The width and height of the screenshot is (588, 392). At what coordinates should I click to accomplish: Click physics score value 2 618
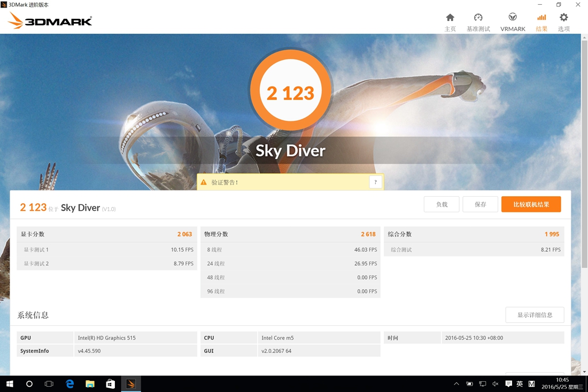[x=368, y=234]
